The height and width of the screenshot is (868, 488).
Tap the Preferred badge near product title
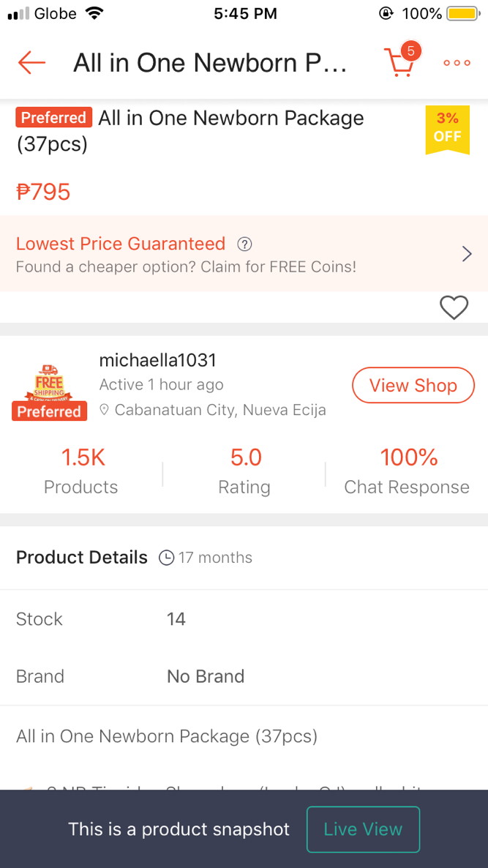pyautogui.click(x=54, y=118)
